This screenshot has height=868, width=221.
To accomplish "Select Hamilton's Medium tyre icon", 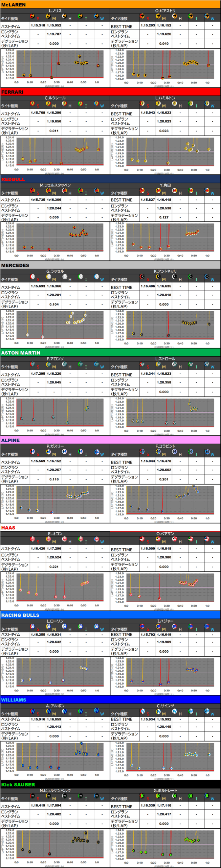I will click(x=158, y=103).
